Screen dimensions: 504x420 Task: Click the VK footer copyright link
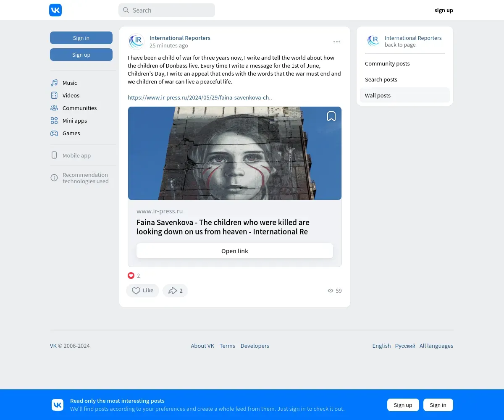[x=53, y=346]
